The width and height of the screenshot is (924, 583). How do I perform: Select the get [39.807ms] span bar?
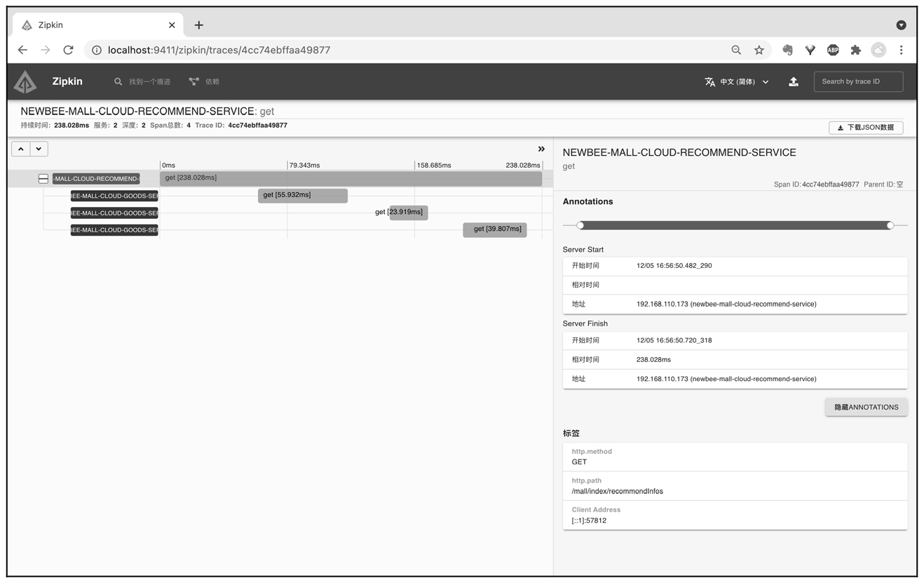tap(495, 229)
